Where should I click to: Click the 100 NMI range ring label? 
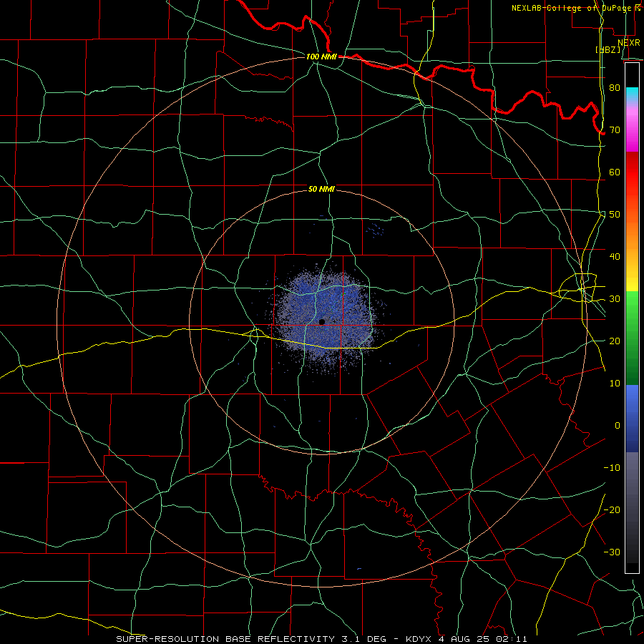tap(321, 57)
